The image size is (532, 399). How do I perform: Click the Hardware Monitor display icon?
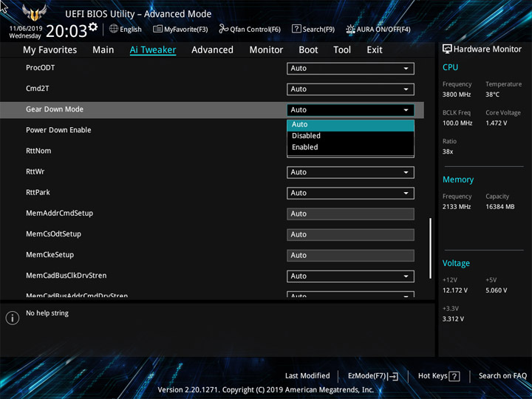point(447,50)
